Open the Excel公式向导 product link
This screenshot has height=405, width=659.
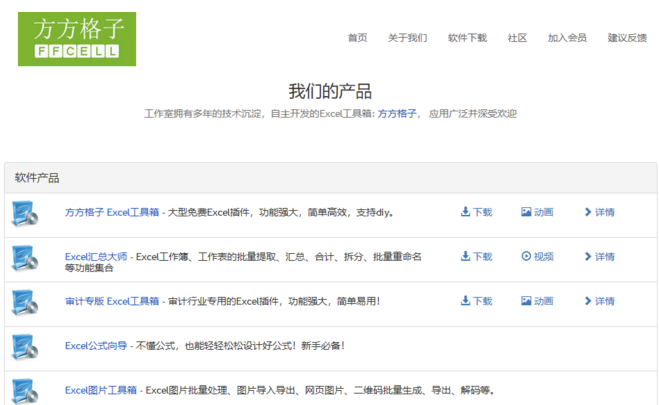(x=96, y=346)
